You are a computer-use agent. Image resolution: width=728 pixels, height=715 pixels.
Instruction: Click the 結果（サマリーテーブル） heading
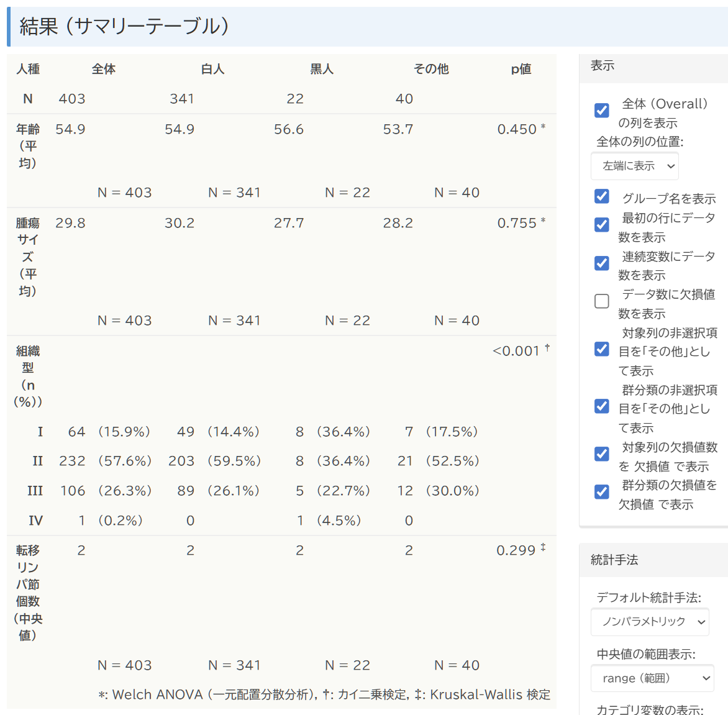pos(124,26)
